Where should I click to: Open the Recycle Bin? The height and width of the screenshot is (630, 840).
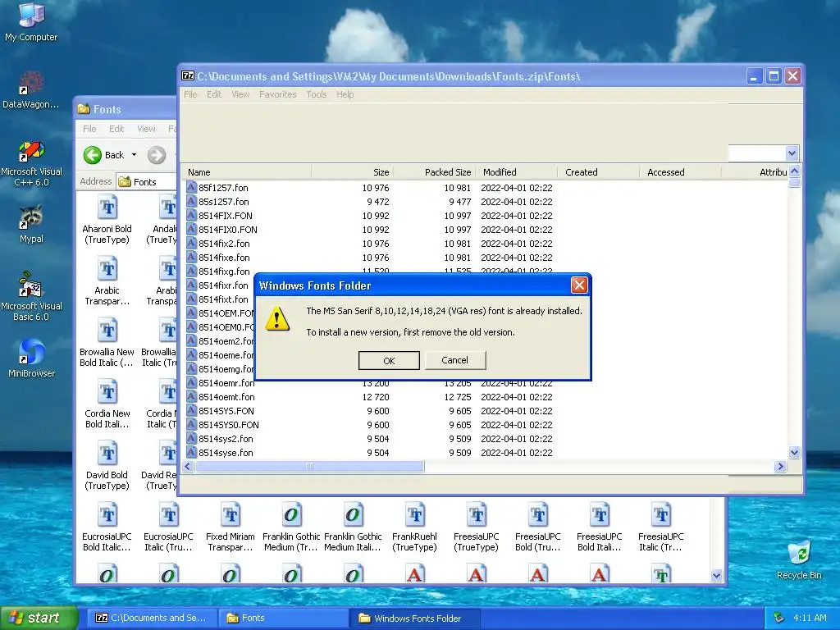pos(799,559)
